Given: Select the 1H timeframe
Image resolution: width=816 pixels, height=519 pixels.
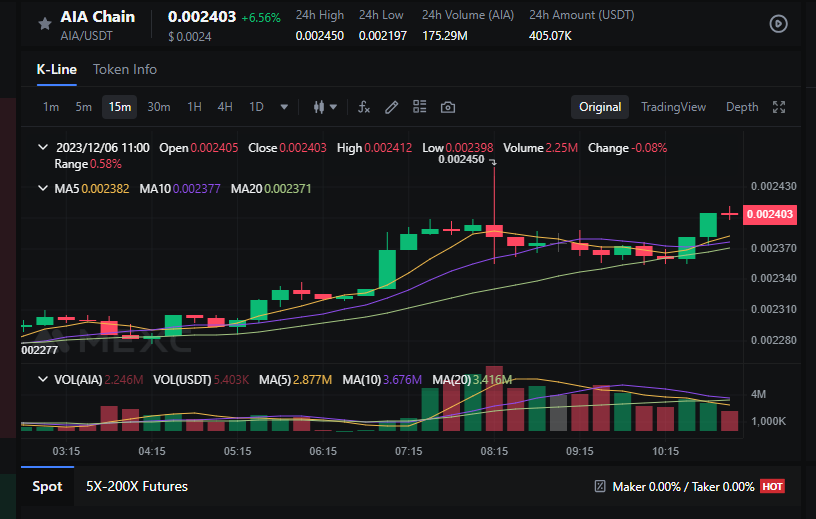Looking at the screenshot, I should pos(194,107).
